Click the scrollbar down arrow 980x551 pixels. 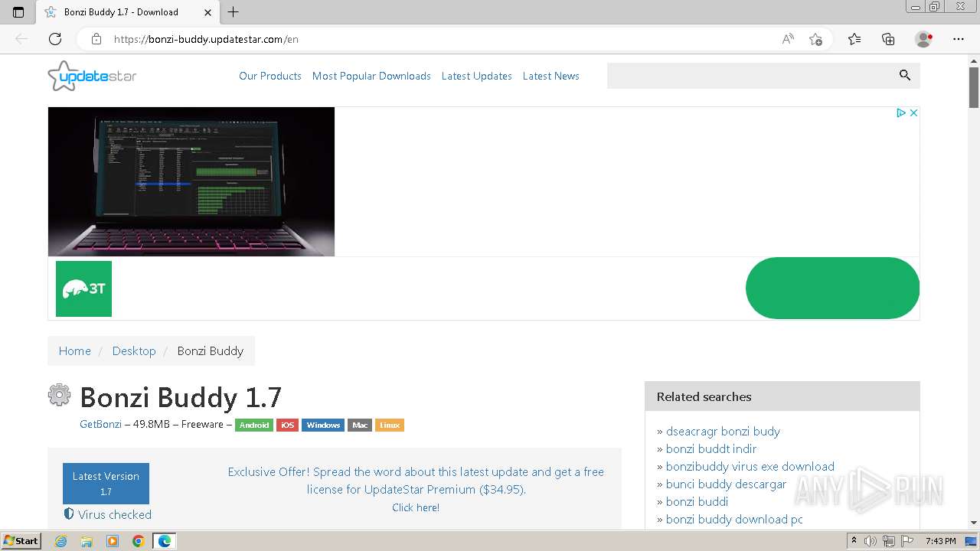pyautogui.click(x=973, y=523)
